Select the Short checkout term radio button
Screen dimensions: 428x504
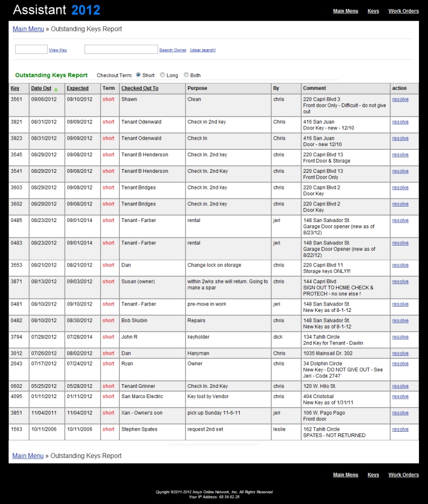point(139,75)
